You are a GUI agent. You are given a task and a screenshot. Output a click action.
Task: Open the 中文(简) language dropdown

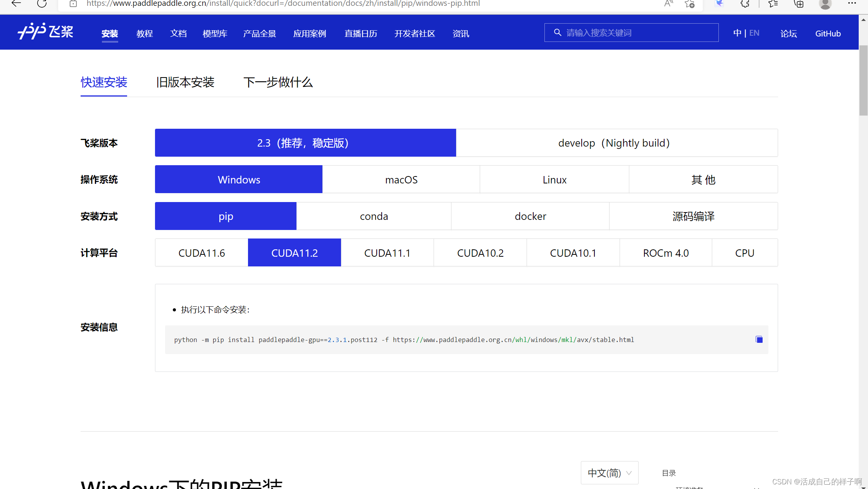click(609, 473)
